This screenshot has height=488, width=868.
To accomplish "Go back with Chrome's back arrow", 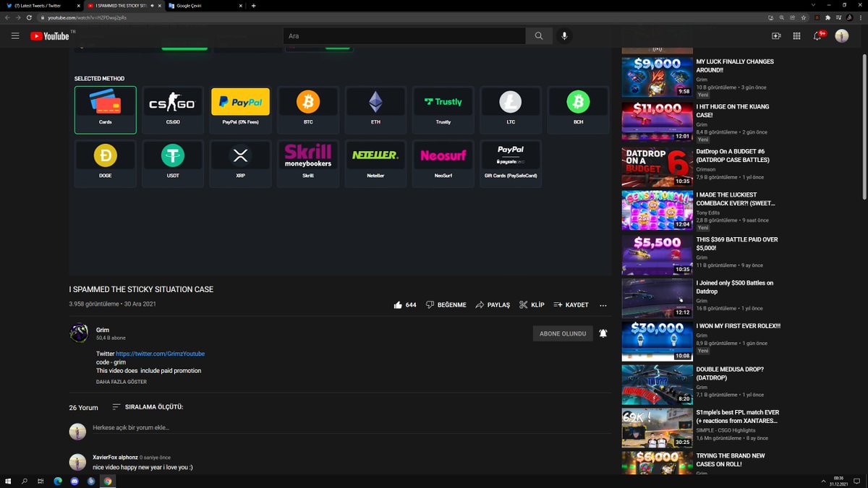I will pos(7,17).
